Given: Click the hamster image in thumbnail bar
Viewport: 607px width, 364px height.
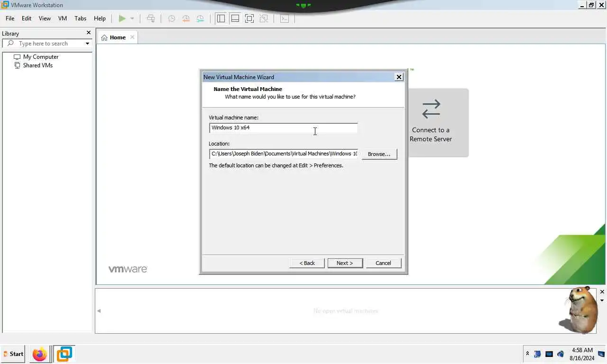Looking at the screenshot, I should click(579, 310).
